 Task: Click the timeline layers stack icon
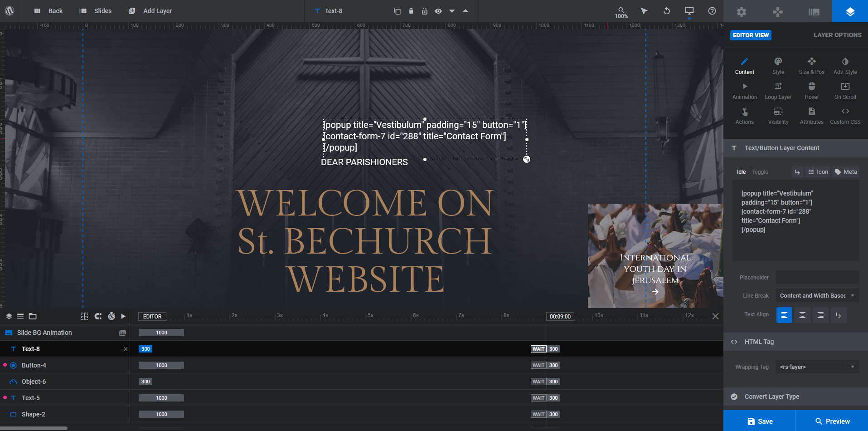[9, 316]
